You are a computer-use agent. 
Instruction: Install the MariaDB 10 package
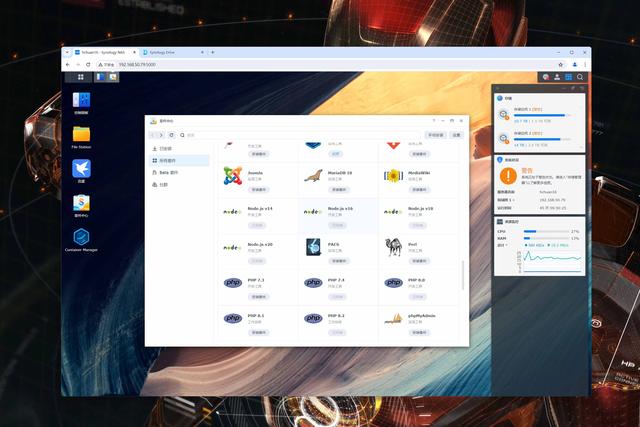point(339,189)
